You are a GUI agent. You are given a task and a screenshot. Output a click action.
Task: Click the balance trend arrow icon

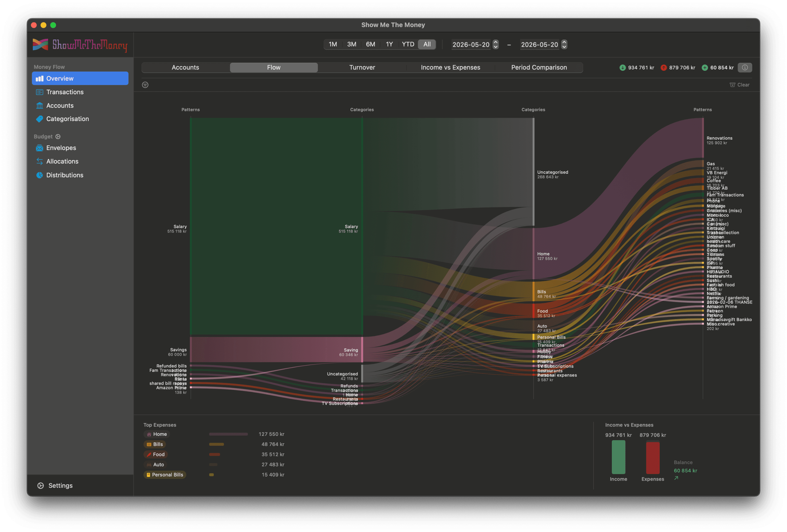(676, 478)
